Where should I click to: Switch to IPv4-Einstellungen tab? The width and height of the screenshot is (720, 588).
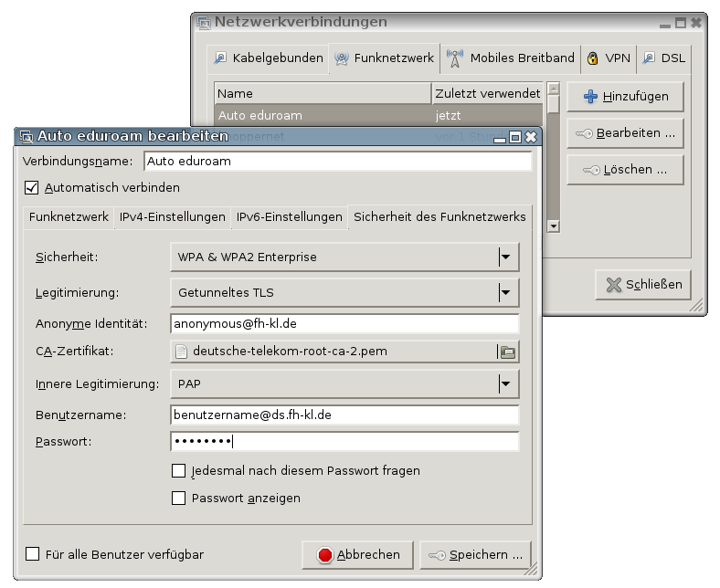click(172, 217)
